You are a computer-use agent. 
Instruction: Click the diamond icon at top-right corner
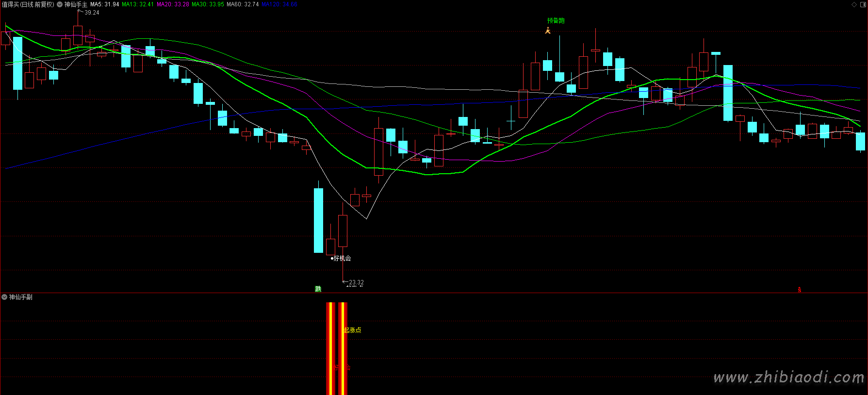[854, 4]
